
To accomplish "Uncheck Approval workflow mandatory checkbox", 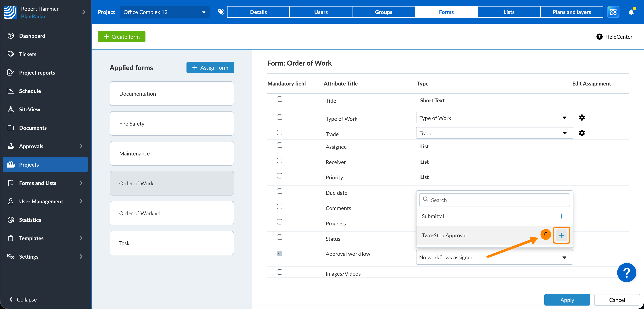I will click(279, 253).
